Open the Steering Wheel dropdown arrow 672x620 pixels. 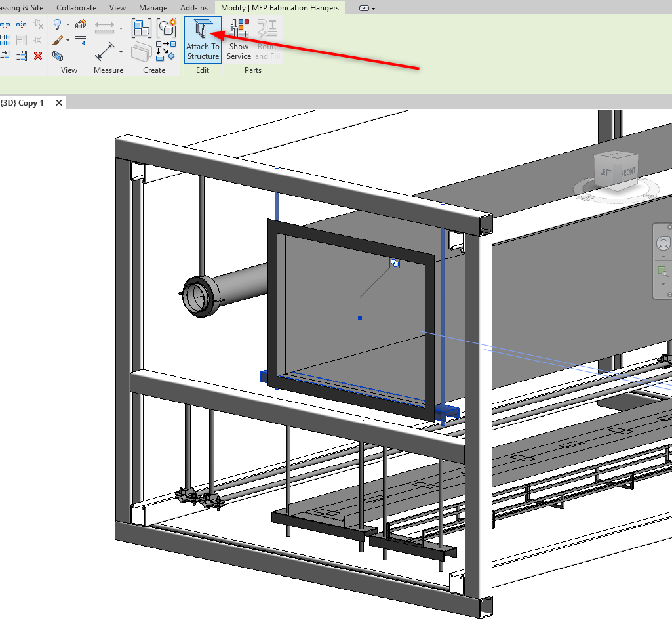tap(663, 257)
